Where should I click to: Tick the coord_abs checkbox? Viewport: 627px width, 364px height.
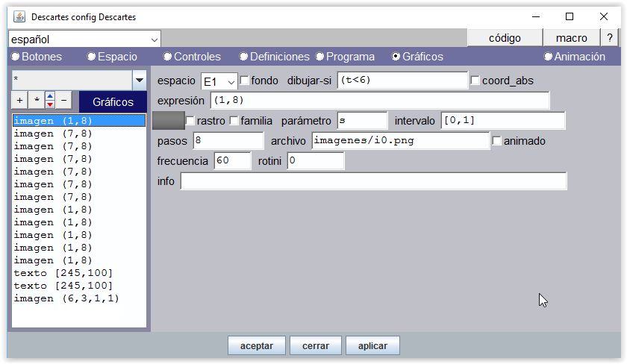tap(475, 81)
